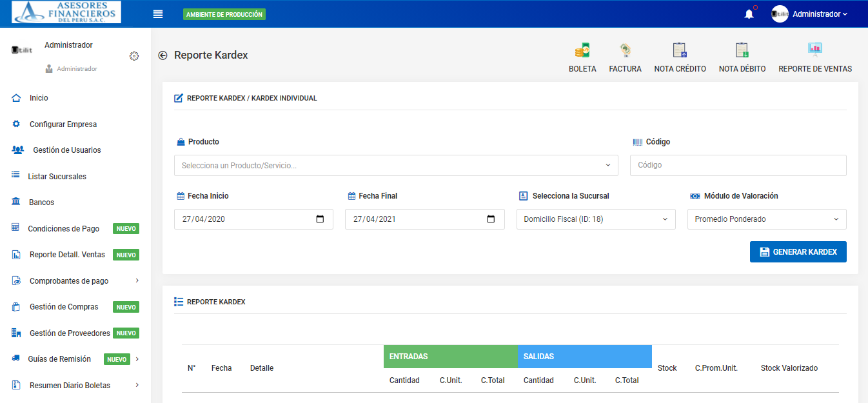Click the settings gear in sidebar profile

(134, 56)
